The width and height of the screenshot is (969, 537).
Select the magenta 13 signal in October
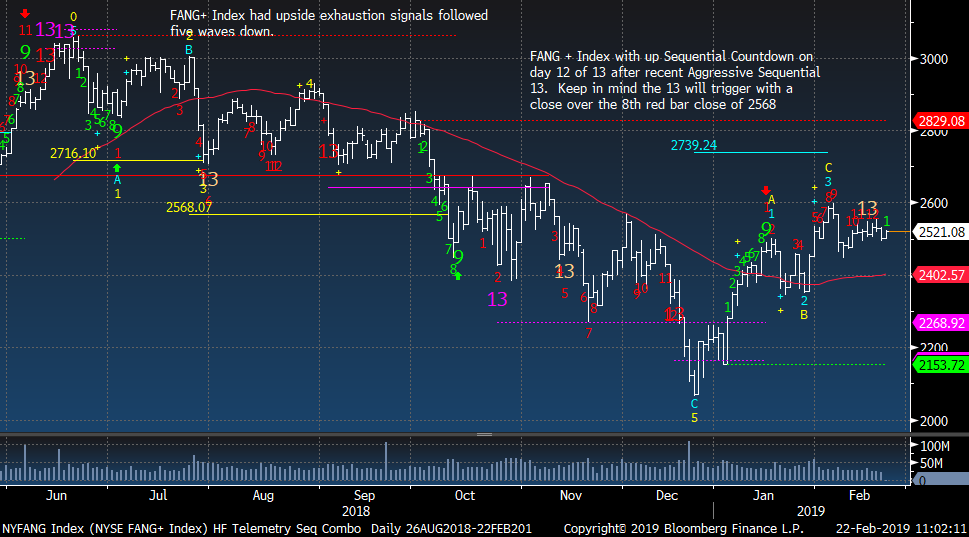[x=497, y=300]
